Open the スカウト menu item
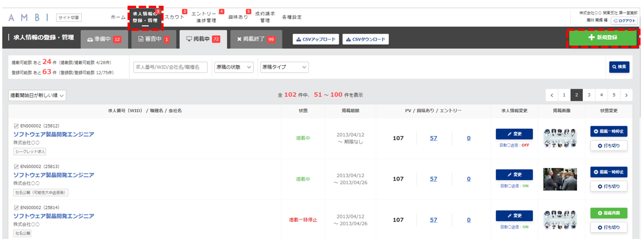644x243 pixels. (x=175, y=17)
